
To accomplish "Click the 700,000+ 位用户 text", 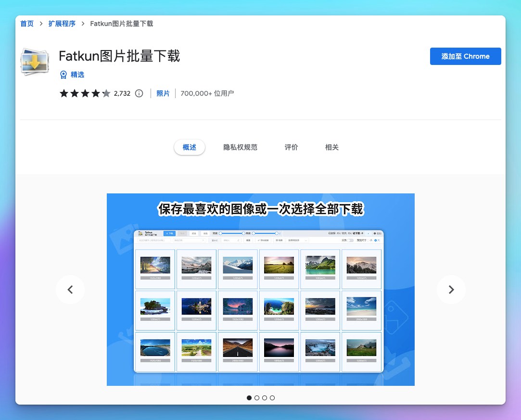I will (x=207, y=93).
